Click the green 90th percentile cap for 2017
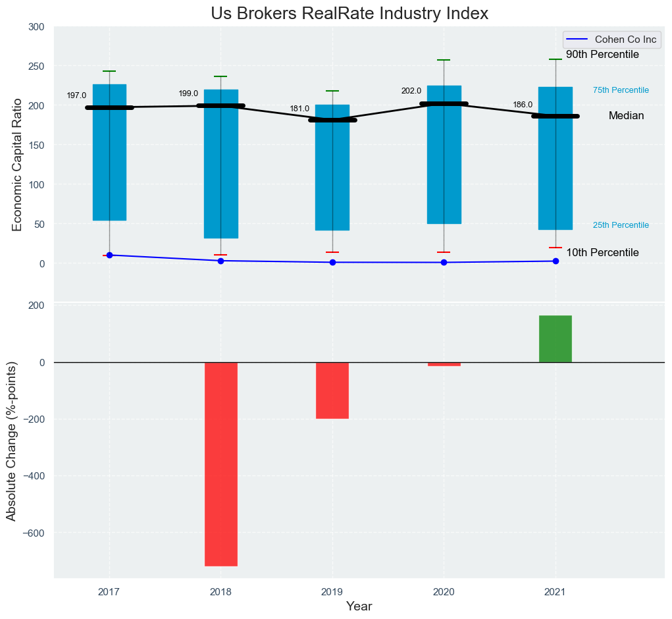The width and height of the screenshot is (672, 619). [x=109, y=71]
